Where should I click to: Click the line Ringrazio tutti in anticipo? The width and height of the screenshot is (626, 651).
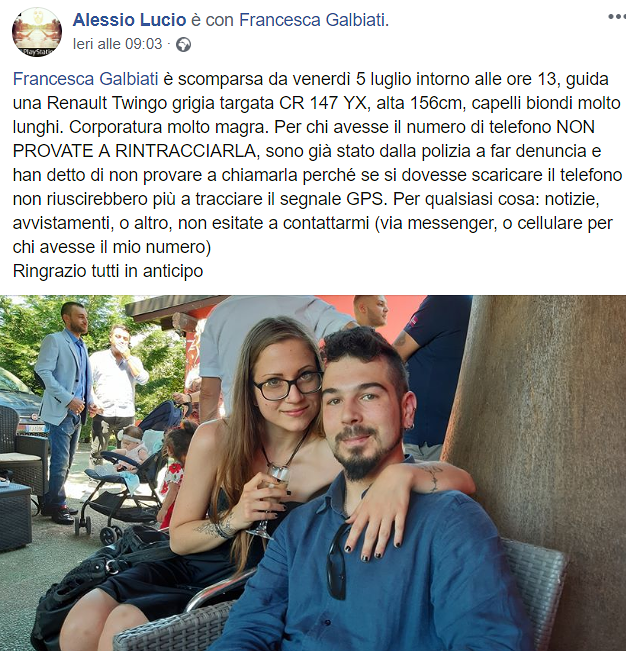pyautogui.click(x=108, y=271)
